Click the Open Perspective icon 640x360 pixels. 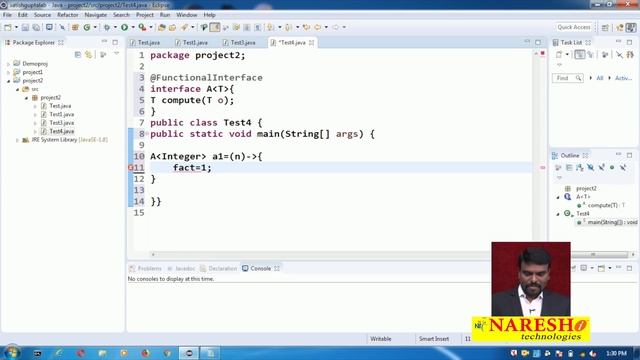[605, 27]
